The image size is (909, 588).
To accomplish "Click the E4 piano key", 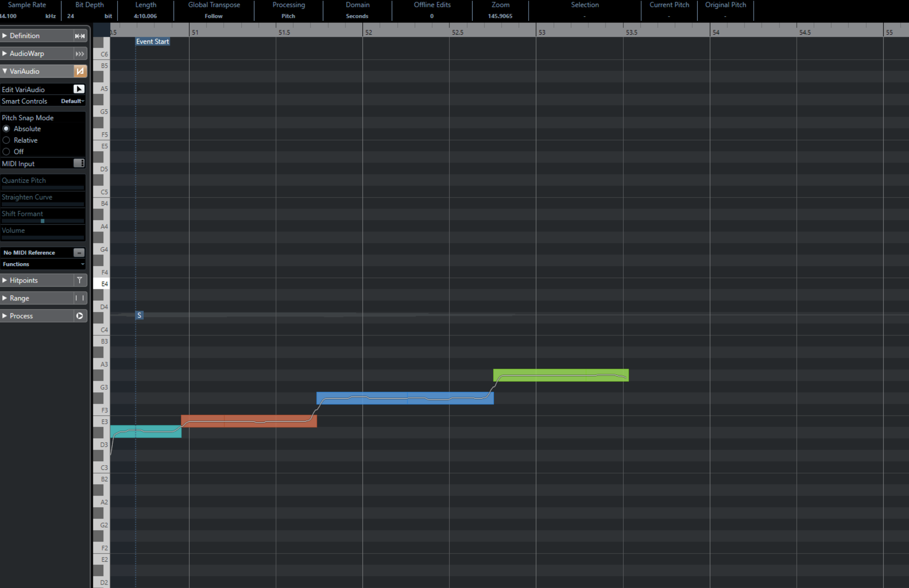I will (101, 284).
